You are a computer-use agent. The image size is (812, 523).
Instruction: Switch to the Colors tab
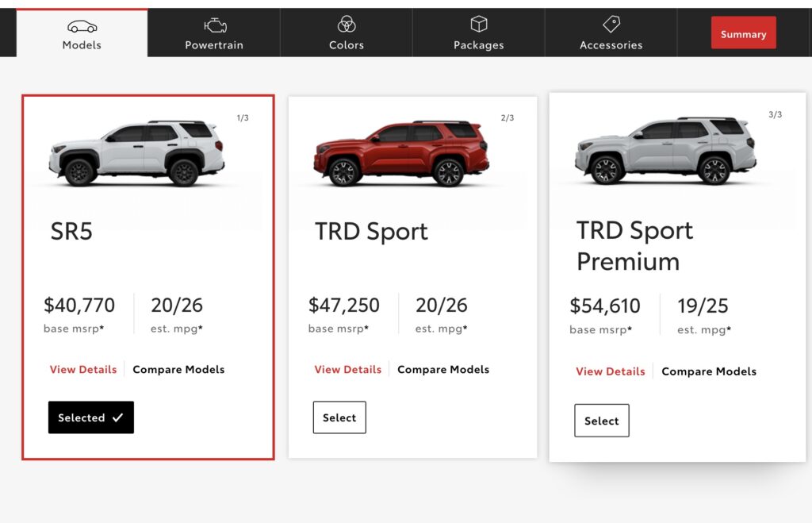346,33
